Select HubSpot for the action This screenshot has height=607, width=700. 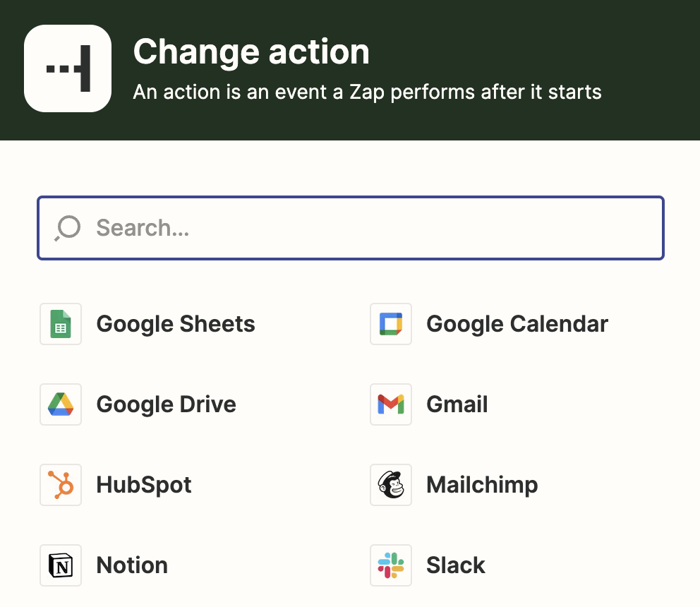tap(144, 484)
